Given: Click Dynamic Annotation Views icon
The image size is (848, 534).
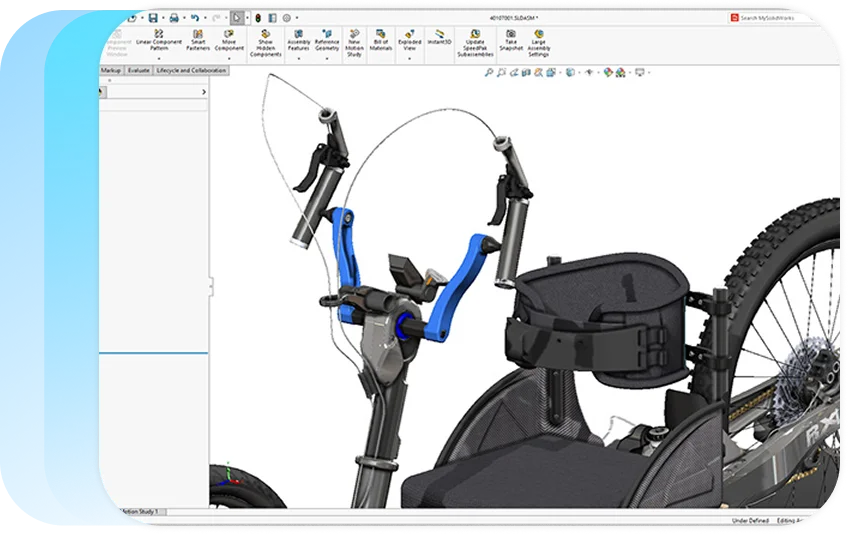Looking at the screenshot, I should coord(539,72).
